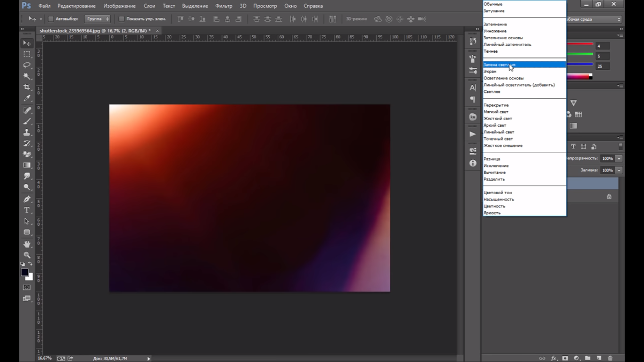644x362 pixels.
Task: Open the status bar info arrow
Action: click(149, 359)
